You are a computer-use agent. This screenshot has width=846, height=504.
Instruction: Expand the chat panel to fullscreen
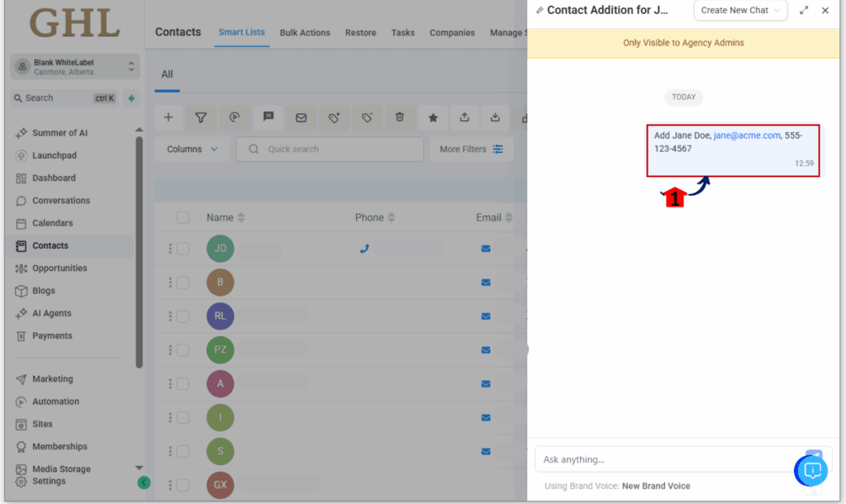pyautogui.click(x=804, y=10)
